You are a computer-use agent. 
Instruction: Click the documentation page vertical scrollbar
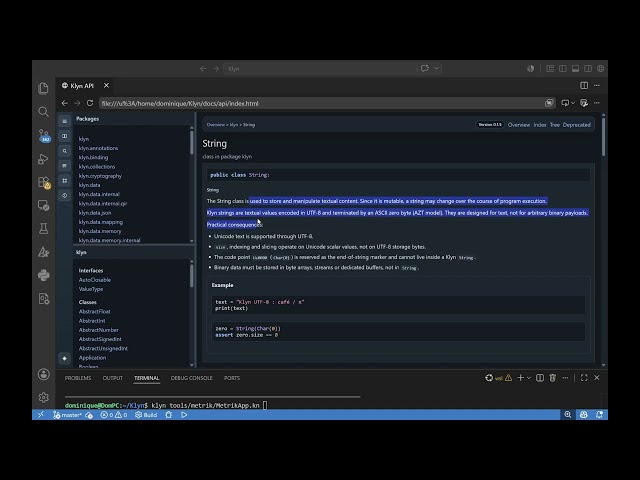coord(603,136)
